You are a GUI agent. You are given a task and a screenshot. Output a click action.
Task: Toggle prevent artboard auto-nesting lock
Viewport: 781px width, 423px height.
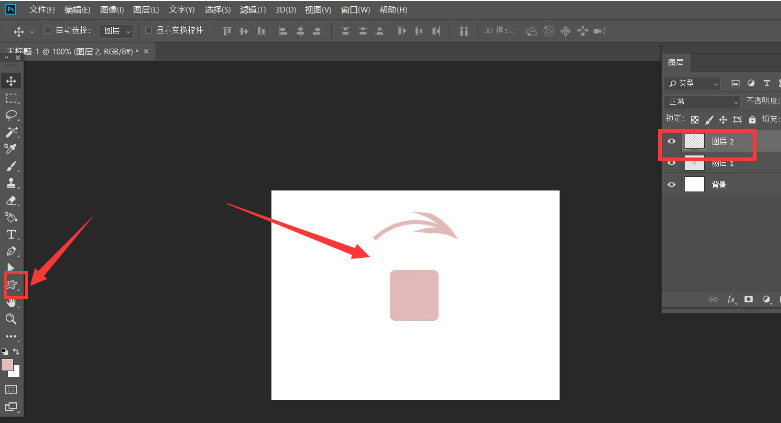(x=738, y=120)
